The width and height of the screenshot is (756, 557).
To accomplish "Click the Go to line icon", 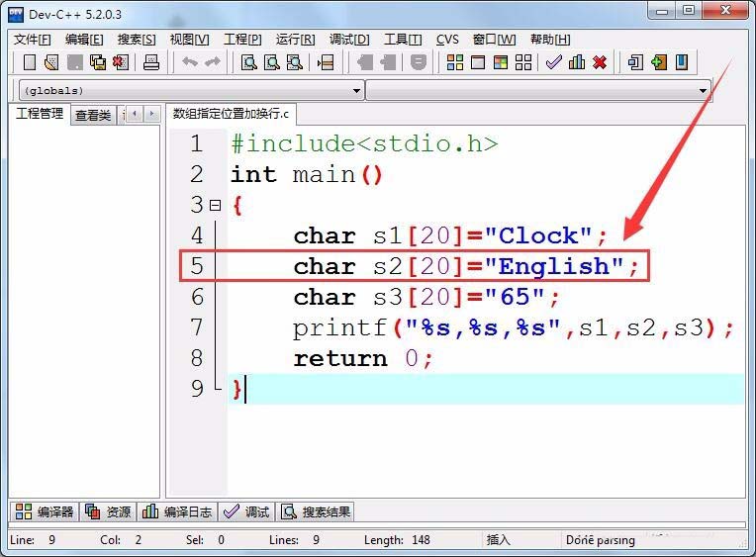I will 326,62.
